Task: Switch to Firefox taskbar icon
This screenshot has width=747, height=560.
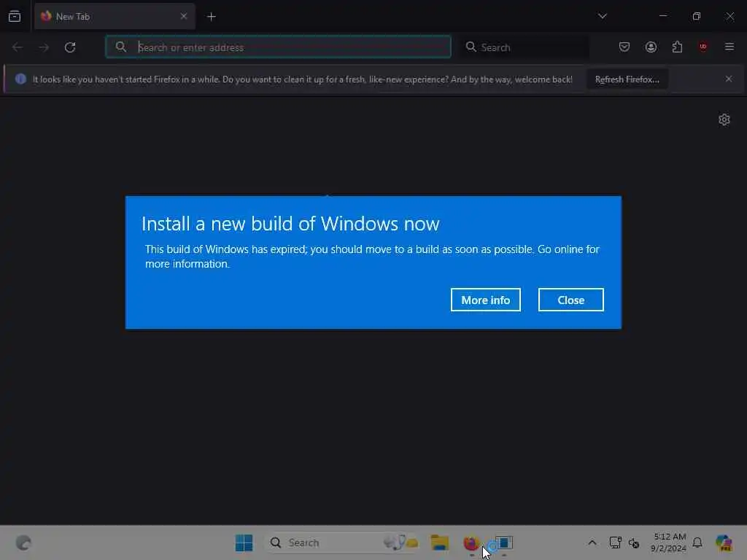Action: pos(471,542)
